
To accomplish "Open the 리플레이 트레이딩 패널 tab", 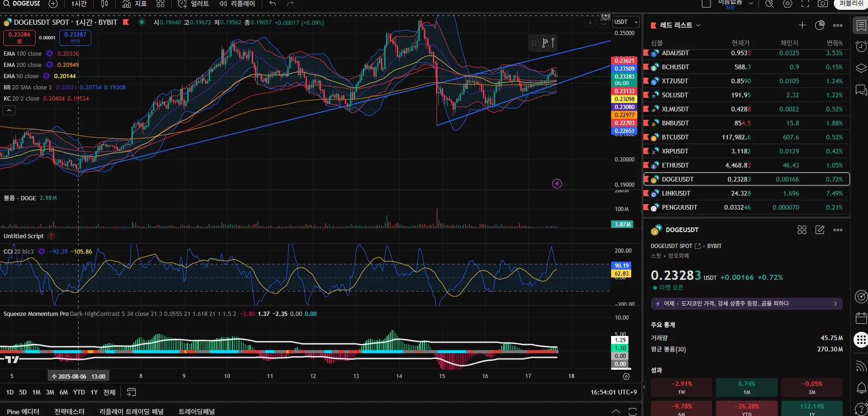I will (x=131, y=412).
